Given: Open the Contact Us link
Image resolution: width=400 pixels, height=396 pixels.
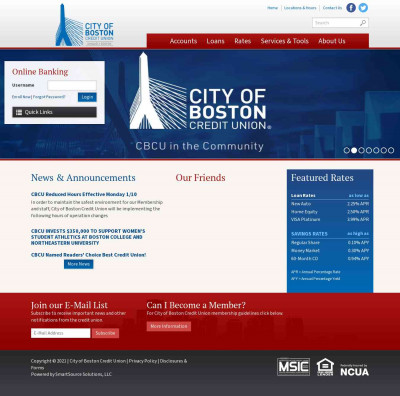Looking at the screenshot, I should pos(332,8).
